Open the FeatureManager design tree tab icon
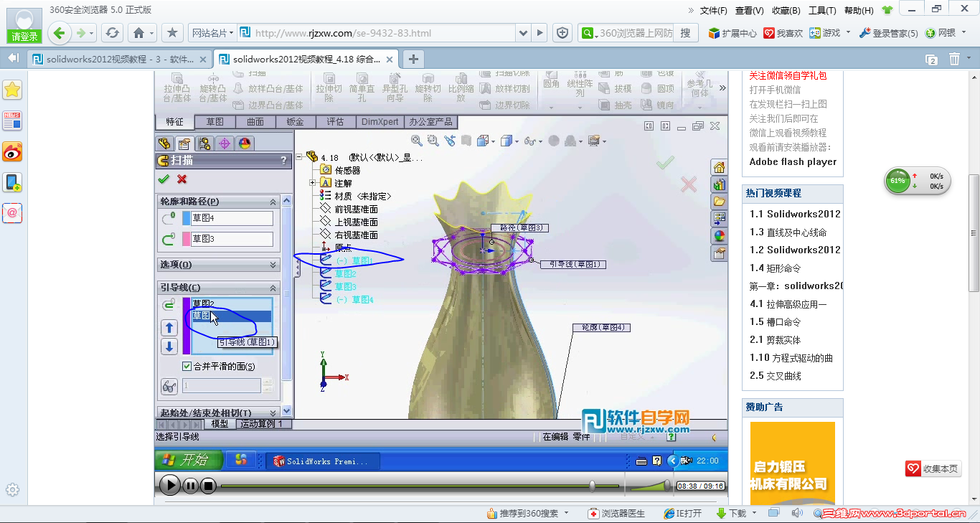 click(164, 143)
